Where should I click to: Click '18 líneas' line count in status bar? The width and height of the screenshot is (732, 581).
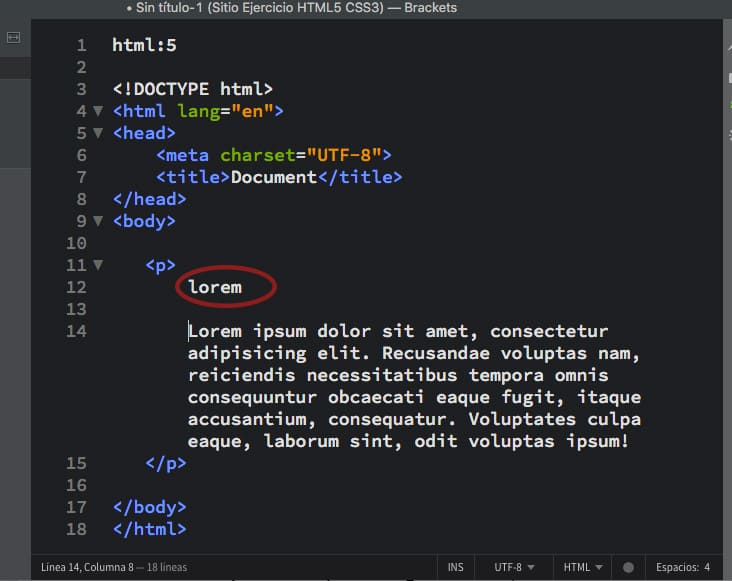click(167, 567)
